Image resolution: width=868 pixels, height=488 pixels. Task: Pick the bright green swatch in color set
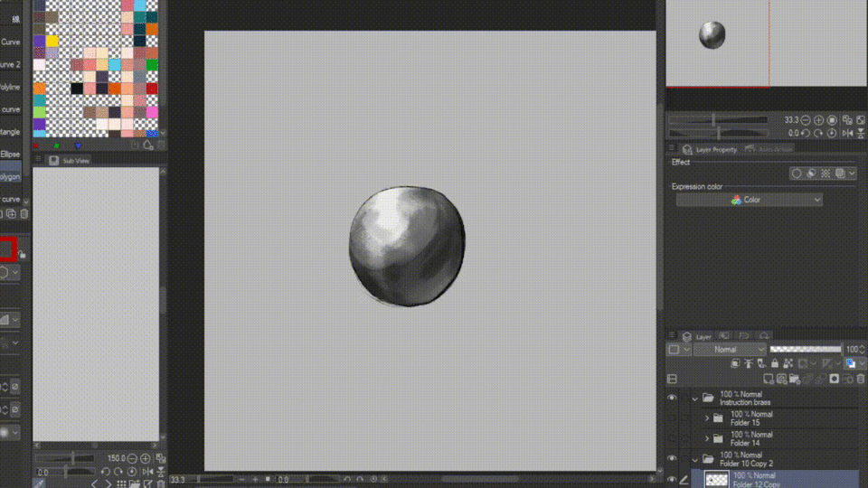tap(152, 65)
